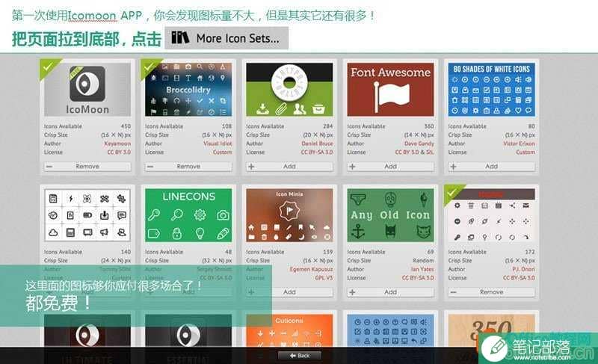
Task: Click minus icon on P.J. Onori set's Remove button
Action: pos(454,292)
